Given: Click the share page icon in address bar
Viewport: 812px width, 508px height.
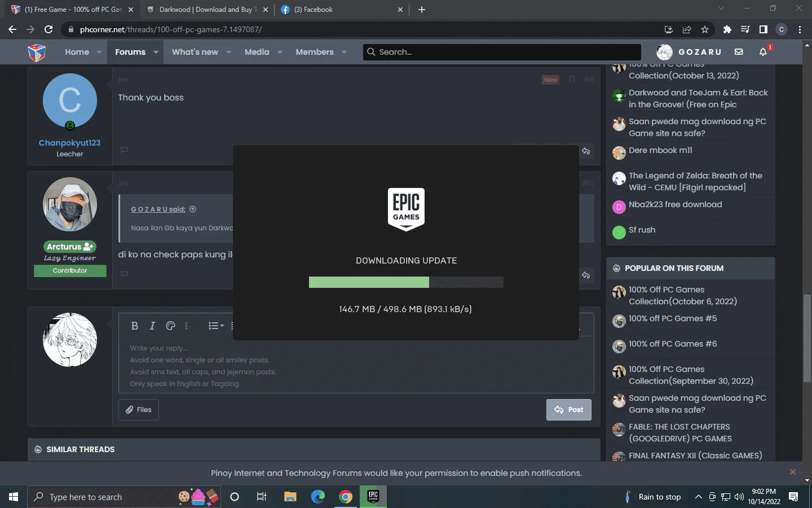Looking at the screenshot, I should [x=687, y=29].
